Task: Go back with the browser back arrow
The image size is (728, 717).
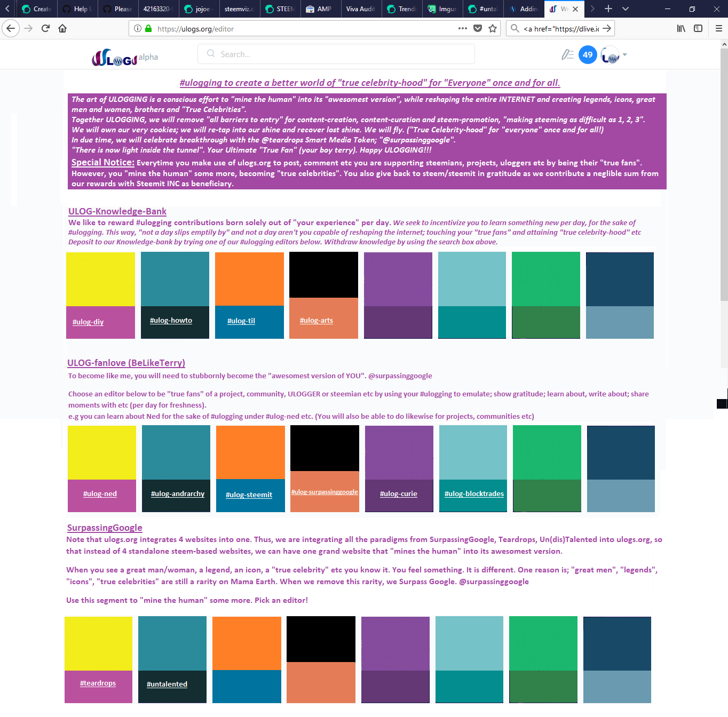Action: click(11, 28)
